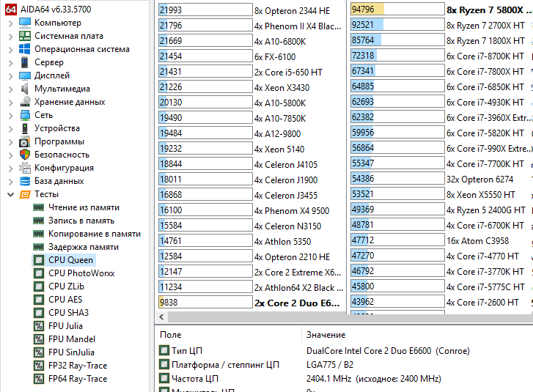Viewport: 533px width, 392px height.
Task: Expand the Дисплей tree node
Action: [10, 76]
